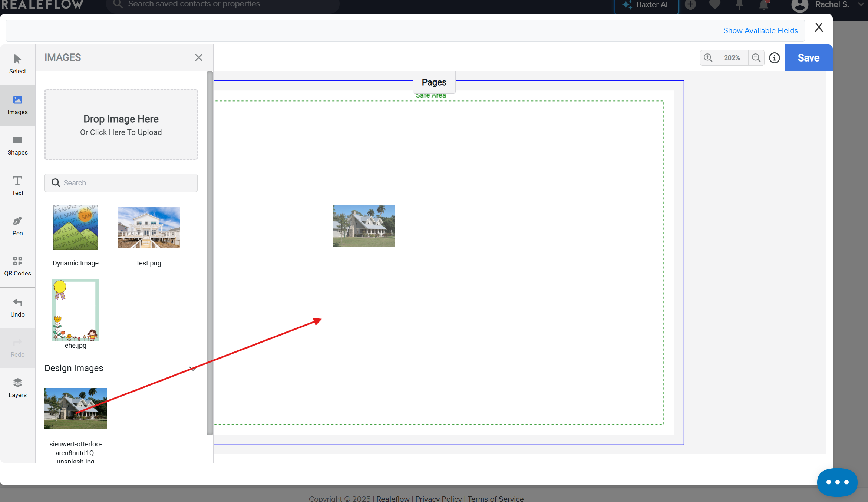
Task: Choose the Text tool
Action: pyautogui.click(x=17, y=186)
